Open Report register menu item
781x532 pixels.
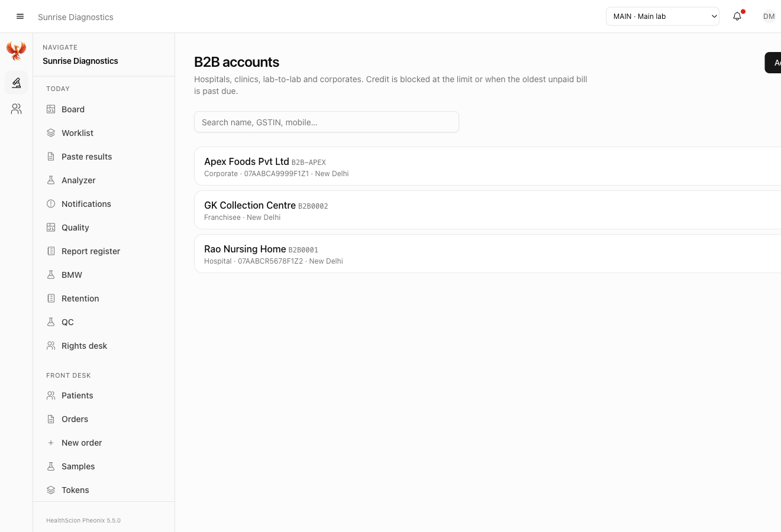coord(104,251)
